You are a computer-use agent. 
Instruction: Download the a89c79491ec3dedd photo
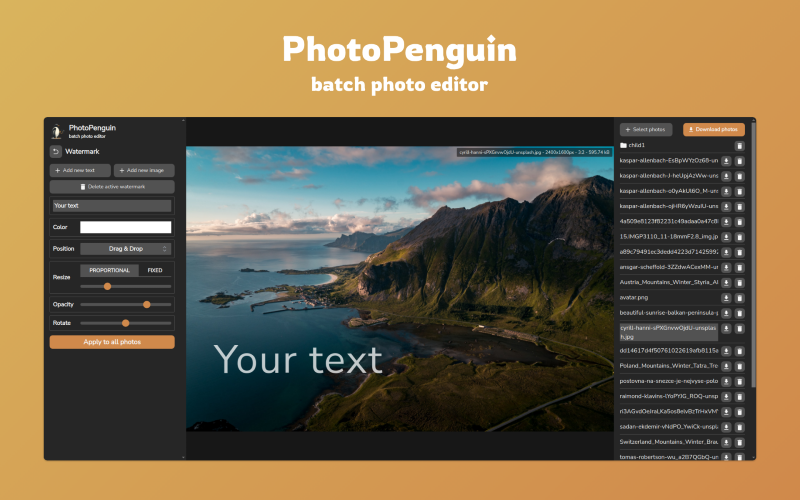pyautogui.click(x=726, y=253)
